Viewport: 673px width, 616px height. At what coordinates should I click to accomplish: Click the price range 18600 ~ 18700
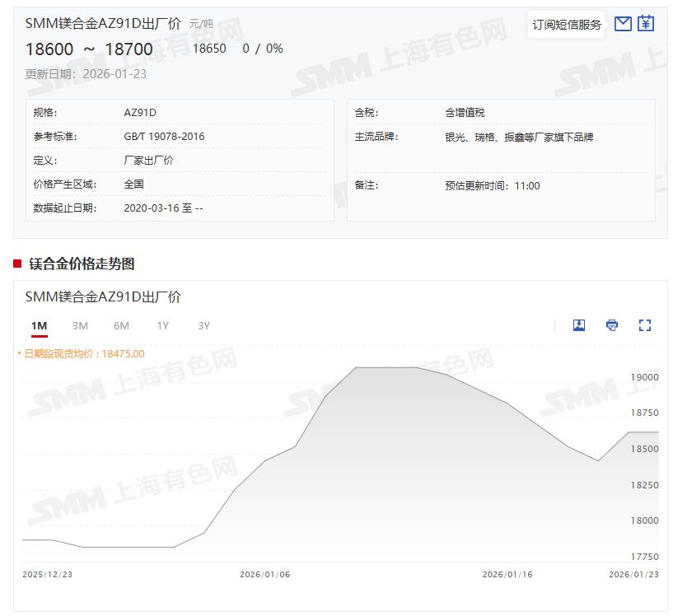coord(89,49)
